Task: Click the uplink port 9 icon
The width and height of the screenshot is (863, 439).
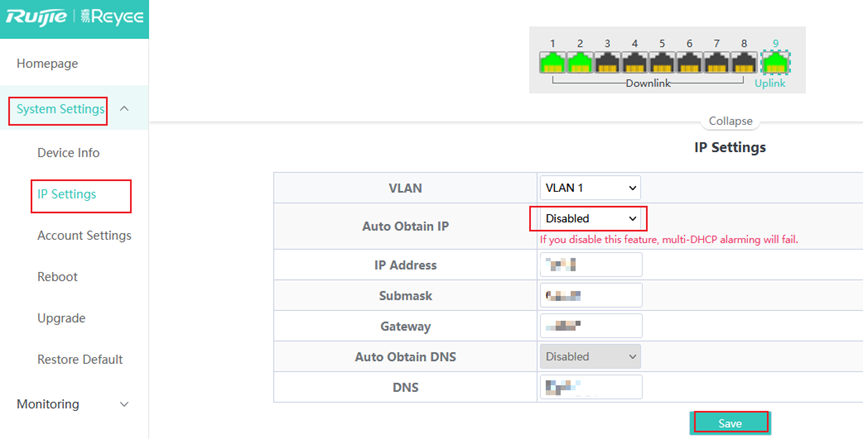Action: (775, 64)
